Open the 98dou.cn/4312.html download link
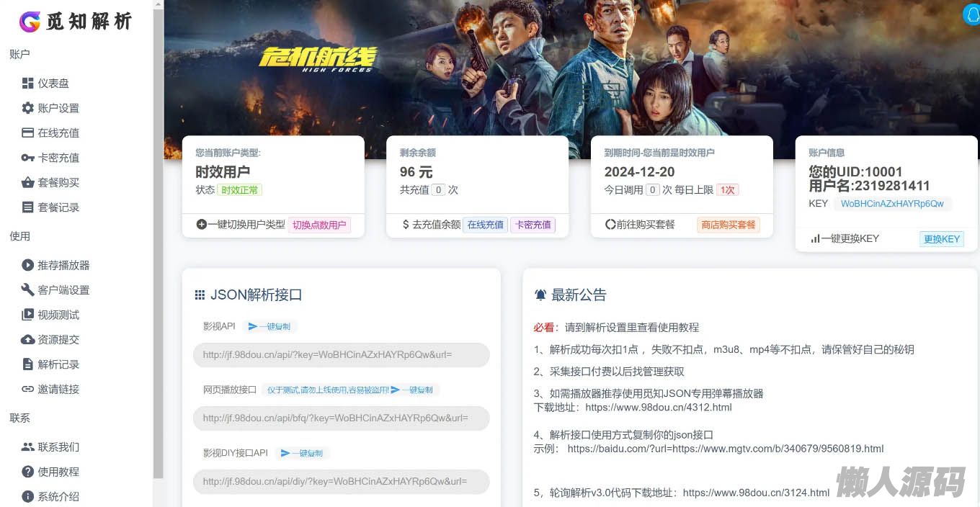980x507 pixels. pos(659,407)
